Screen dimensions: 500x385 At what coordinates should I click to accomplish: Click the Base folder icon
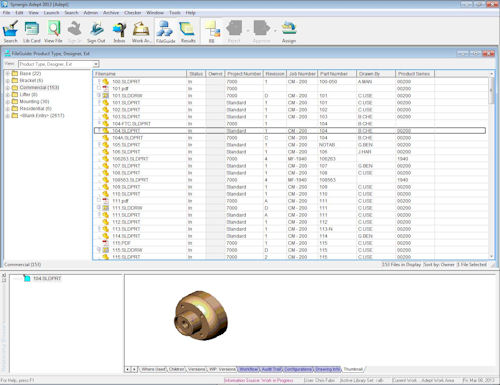[15, 73]
